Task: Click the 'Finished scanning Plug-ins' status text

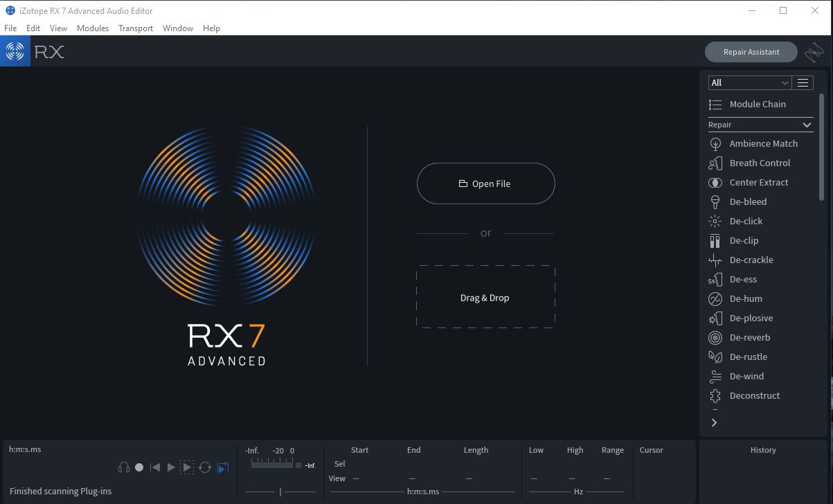Action: 60,491
